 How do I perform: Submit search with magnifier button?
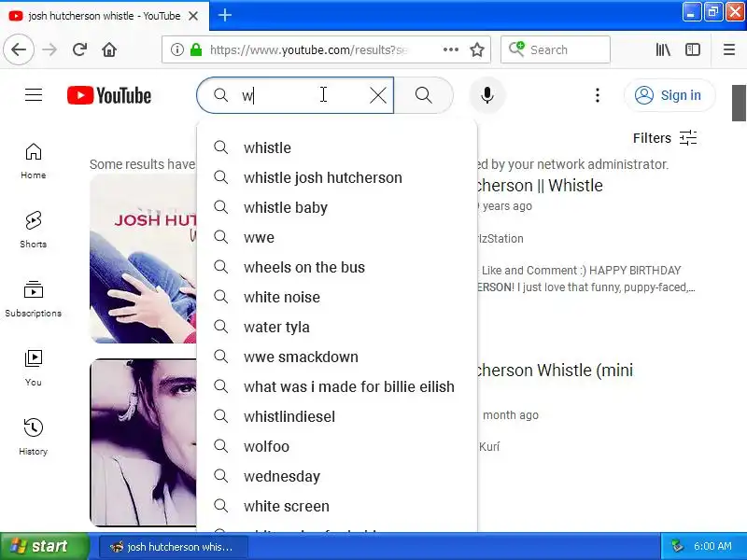pos(424,95)
